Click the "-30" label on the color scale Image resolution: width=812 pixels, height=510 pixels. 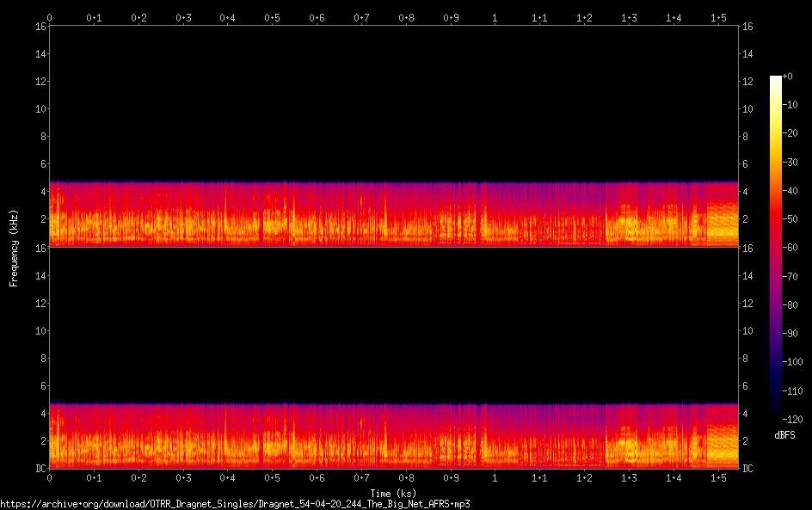click(x=790, y=161)
